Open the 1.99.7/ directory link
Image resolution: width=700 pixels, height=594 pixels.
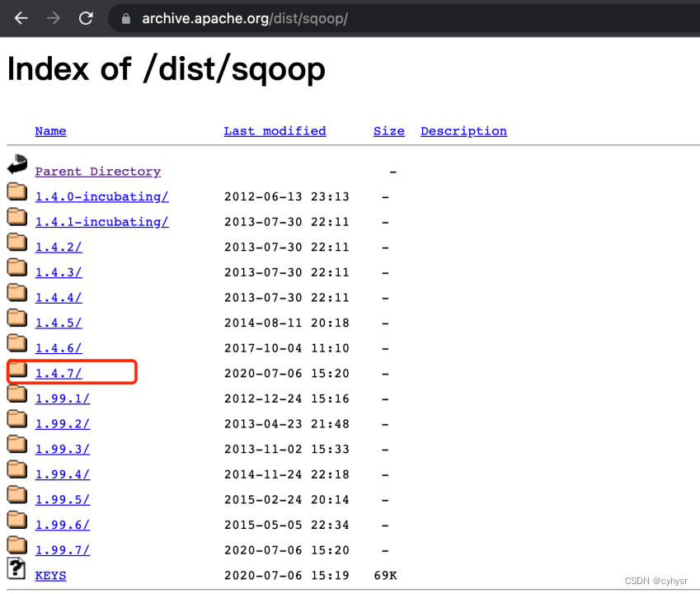pyautogui.click(x=63, y=549)
